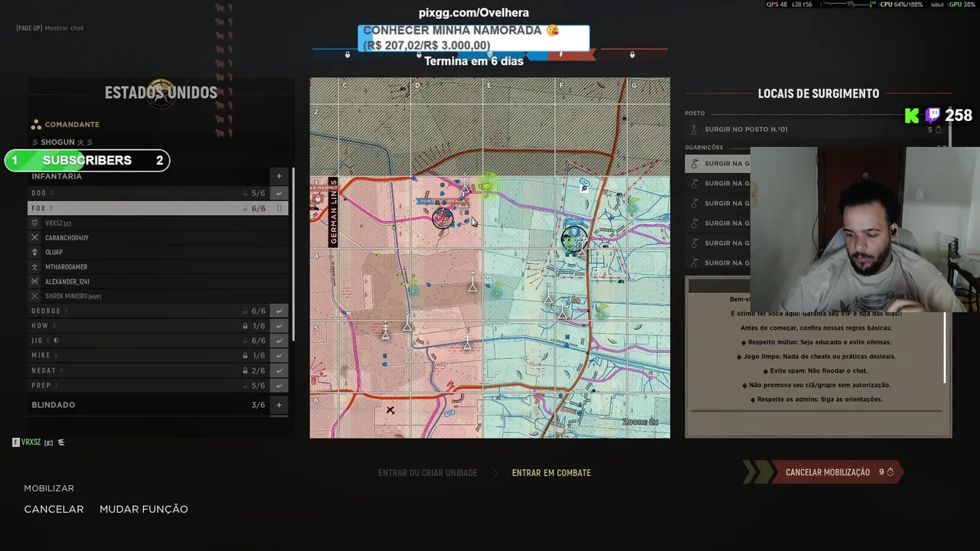The width and height of the screenshot is (980, 551).
Task: Click the squad leader icon beside VRXSZ
Action: coord(34,223)
